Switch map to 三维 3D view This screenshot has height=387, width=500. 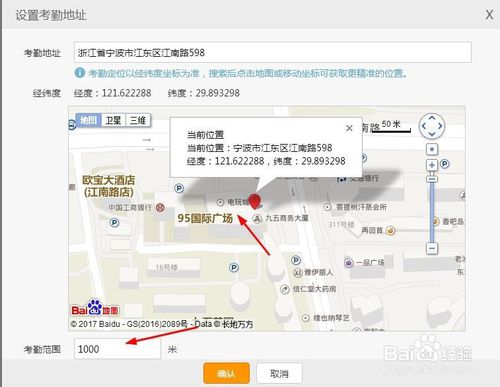138,120
